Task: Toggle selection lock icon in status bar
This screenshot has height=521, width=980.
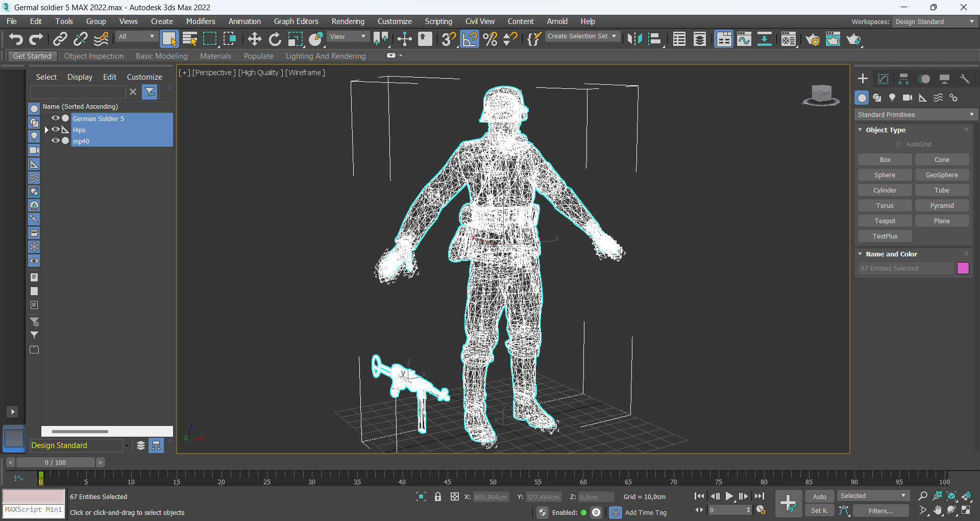Action: (438, 496)
